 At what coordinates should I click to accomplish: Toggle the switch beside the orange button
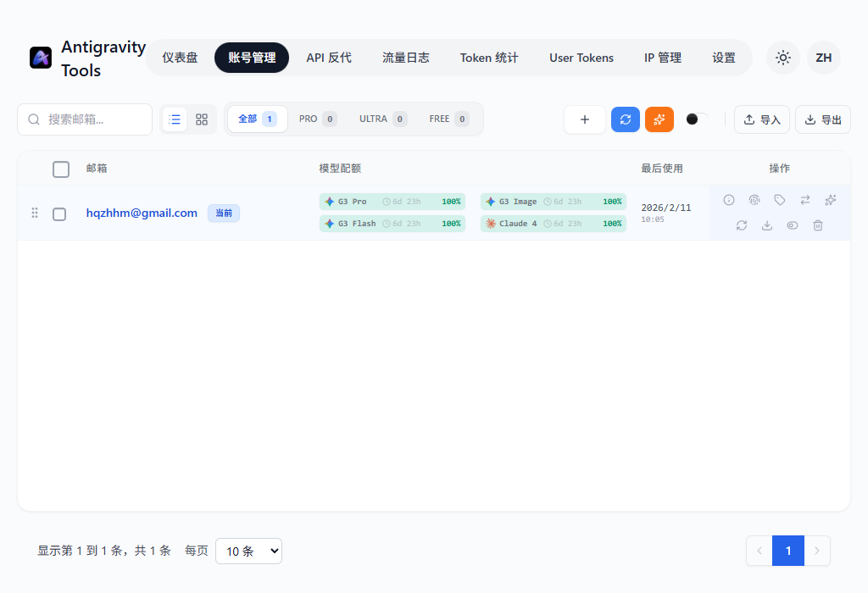click(697, 119)
